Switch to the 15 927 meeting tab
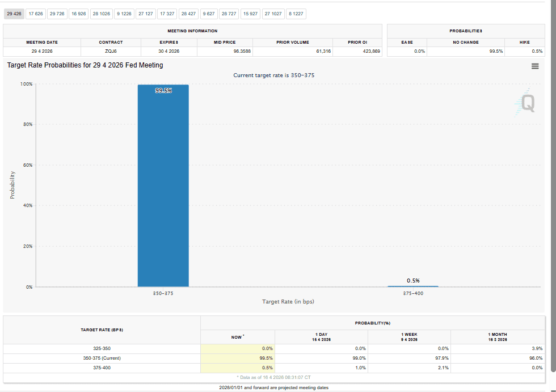Screen dimensions: 556x392 pos(250,14)
